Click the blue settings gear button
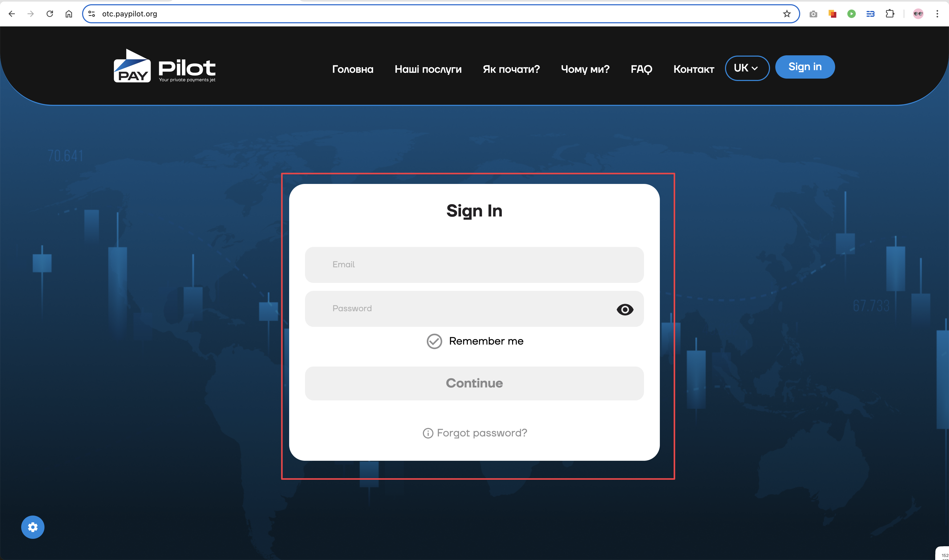This screenshot has width=949, height=560. pos(33,527)
